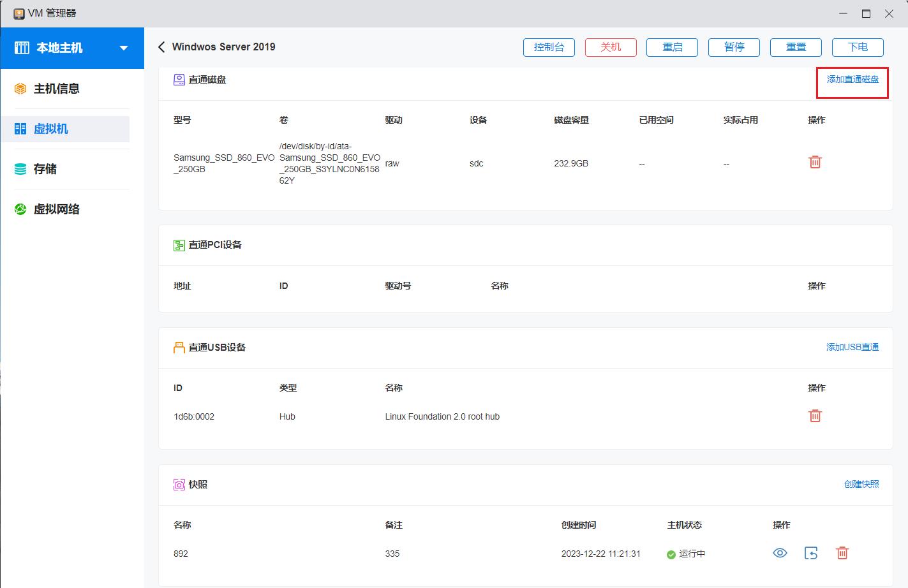This screenshot has width=908, height=588.
Task: Maximize the VM 管理器 window
Action: pyautogui.click(x=866, y=13)
